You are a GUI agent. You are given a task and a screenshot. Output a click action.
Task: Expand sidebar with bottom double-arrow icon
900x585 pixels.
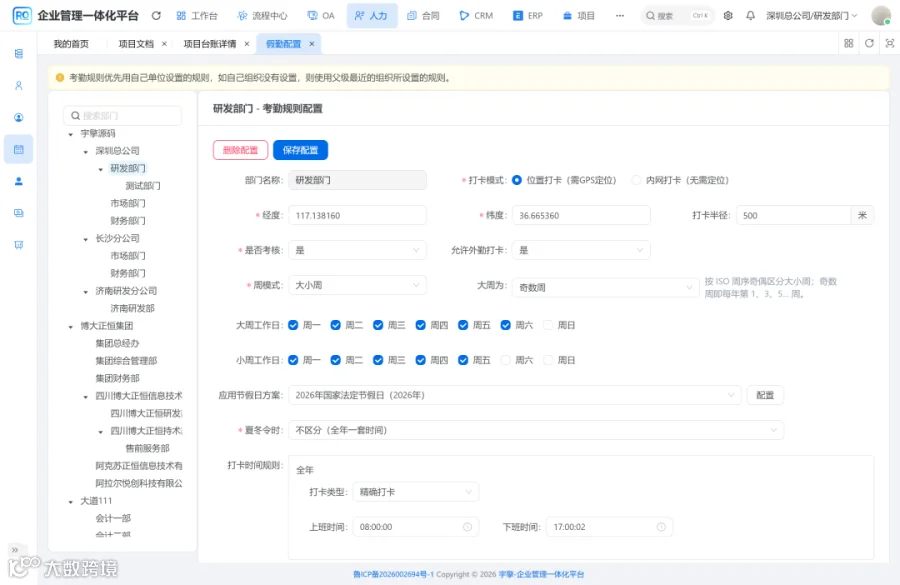click(15, 549)
